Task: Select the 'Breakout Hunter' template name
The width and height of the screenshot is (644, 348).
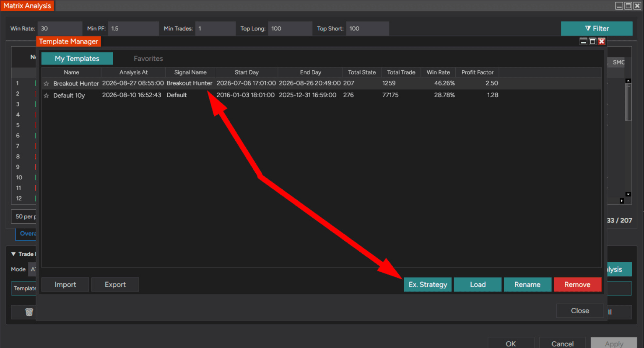Action: [76, 83]
